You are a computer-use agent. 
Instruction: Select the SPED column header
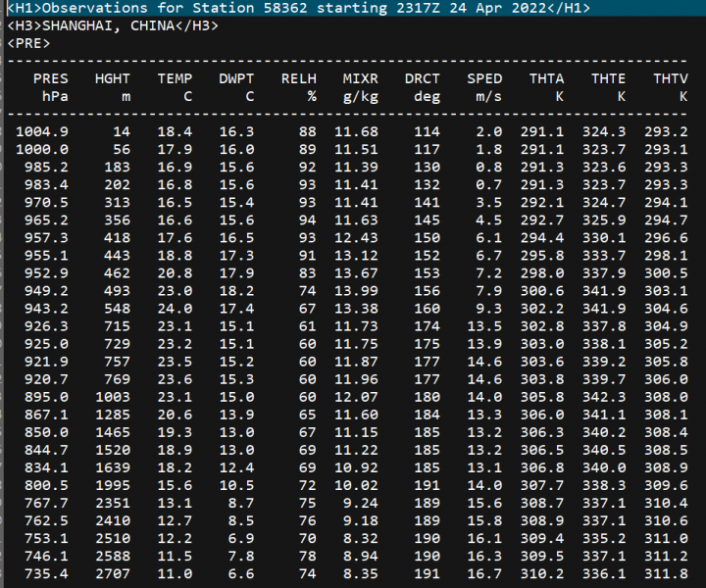(484, 78)
